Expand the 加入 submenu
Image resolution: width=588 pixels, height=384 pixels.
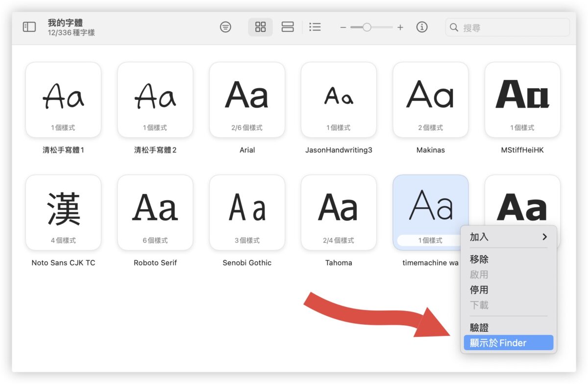pos(508,237)
